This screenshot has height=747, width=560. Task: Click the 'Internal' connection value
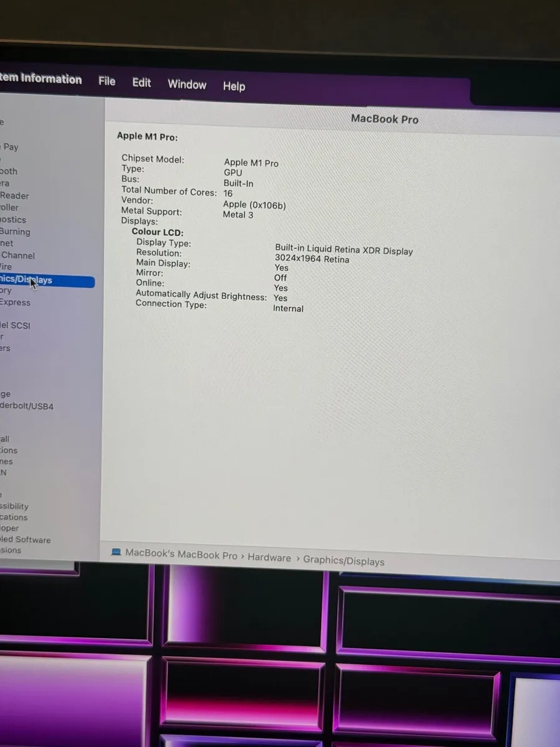pyautogui.click(x=288, y=308)
